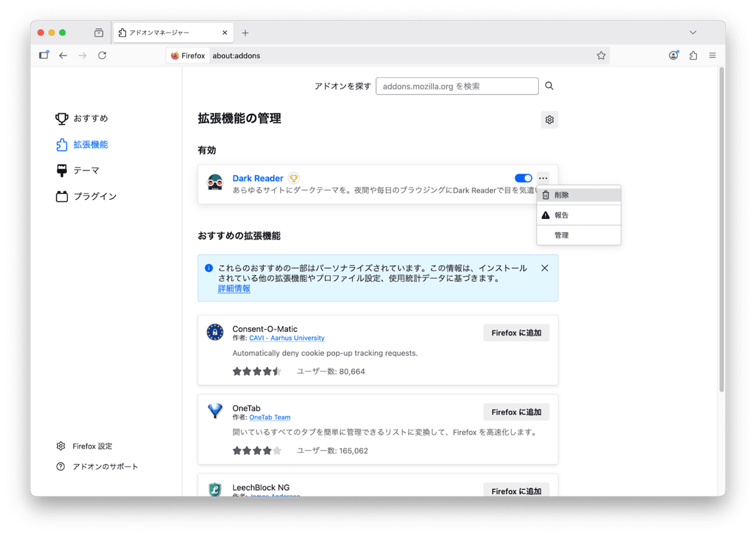
Task: Toggle the sidebar icon in the toolbar
Action: 44,55
